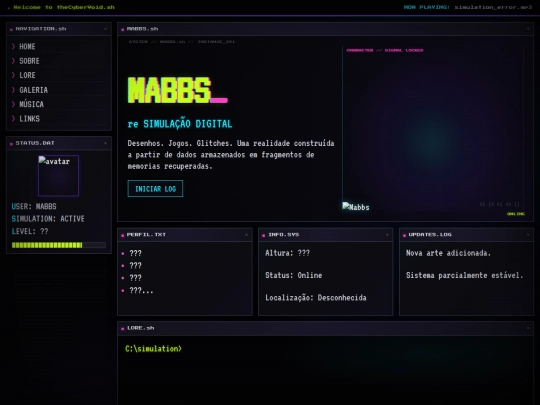The height and width of the screenshot is (405, 540).
Task: Click the pink dot on LORE.sh title
Action: click(x=123, y=329)
